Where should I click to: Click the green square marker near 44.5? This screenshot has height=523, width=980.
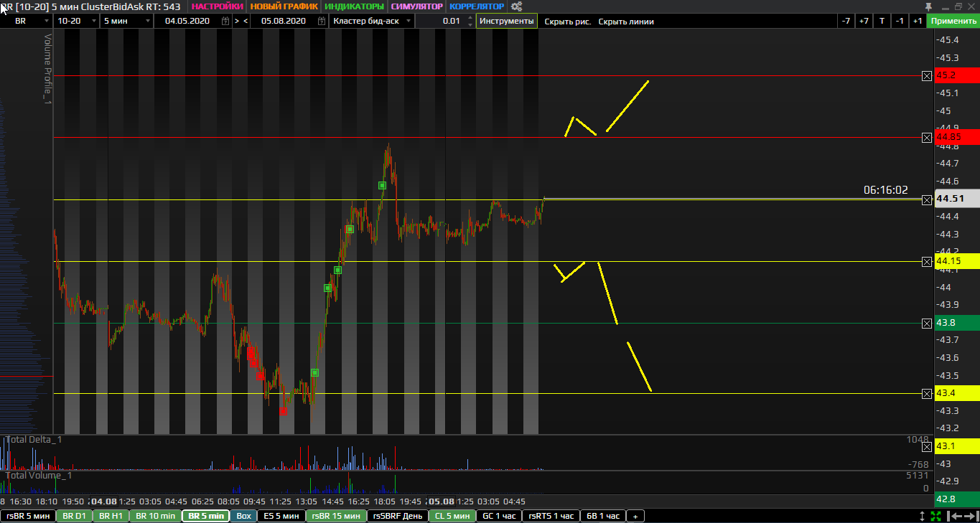click(383, 185)
